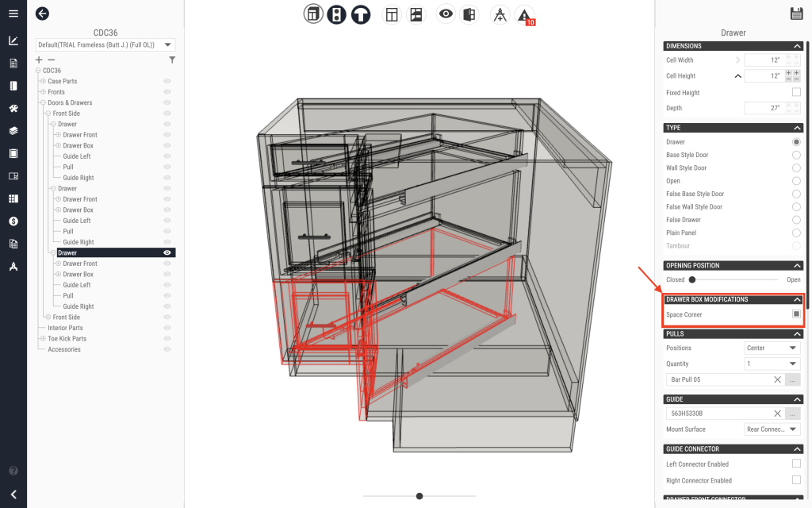This screenshot has height=508, width=812.
Task: Click the browse button next to Bar Pull 05
Action: tap(792, 379)
